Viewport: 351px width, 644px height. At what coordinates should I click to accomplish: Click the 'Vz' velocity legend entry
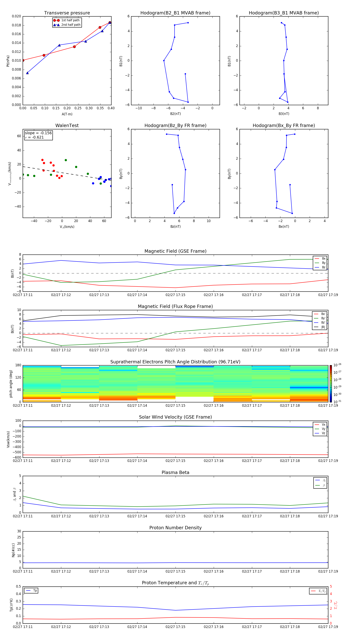[320, 433]
